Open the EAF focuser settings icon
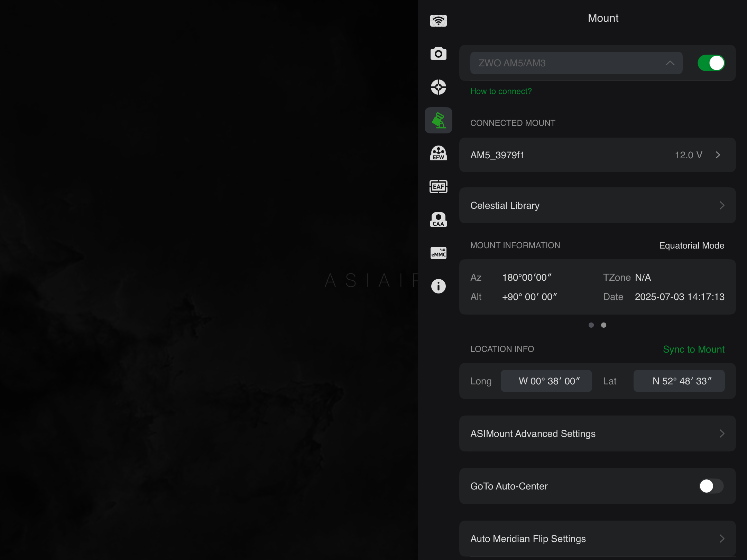747x560 pixels. (438, 187)
